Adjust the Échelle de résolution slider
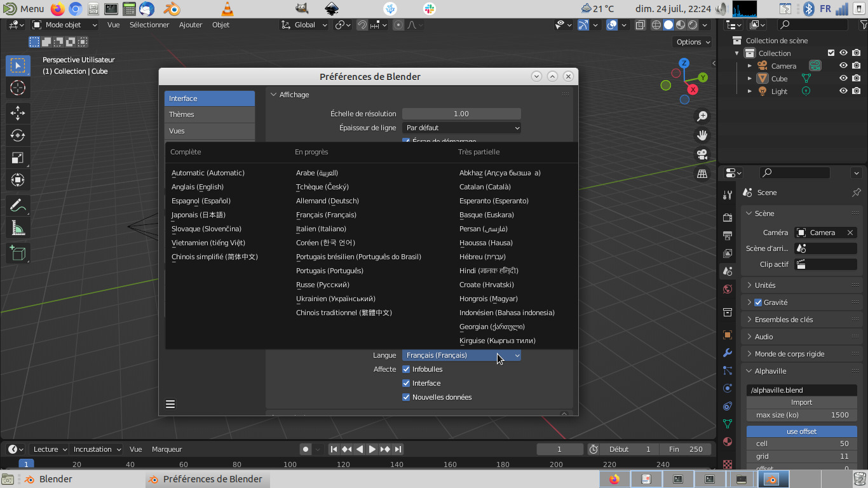868x488 pixels. 461,114
